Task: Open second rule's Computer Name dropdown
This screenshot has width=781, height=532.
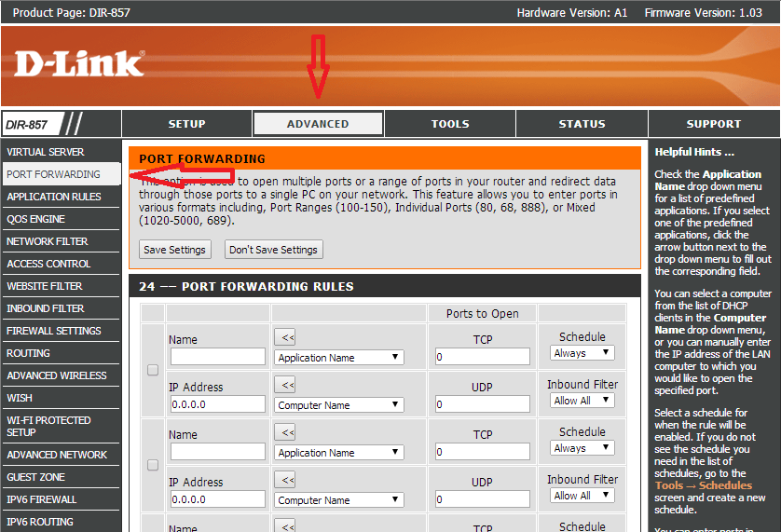Action: 338,500
